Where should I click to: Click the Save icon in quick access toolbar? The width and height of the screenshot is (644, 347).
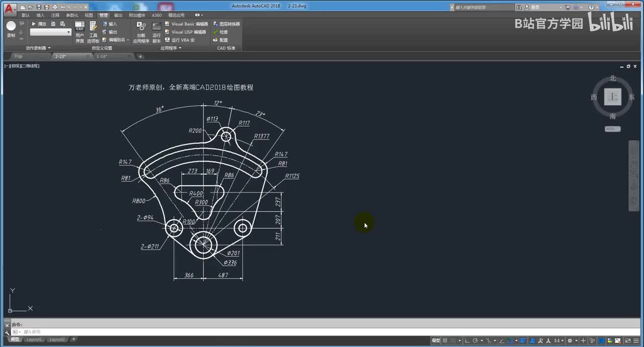(x=39, y=7)
